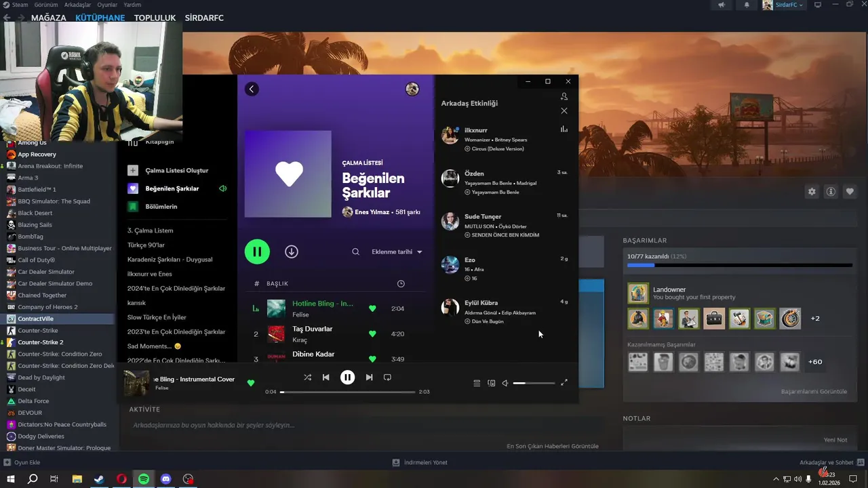The image size is (868, 488).
Task: Mute Spotify with the speaker icon
Action: [505, 383]
